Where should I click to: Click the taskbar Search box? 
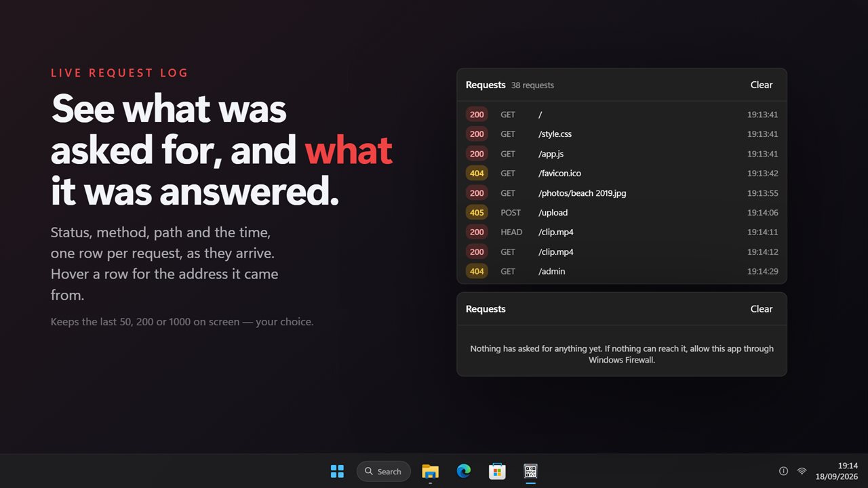[384, 471]
